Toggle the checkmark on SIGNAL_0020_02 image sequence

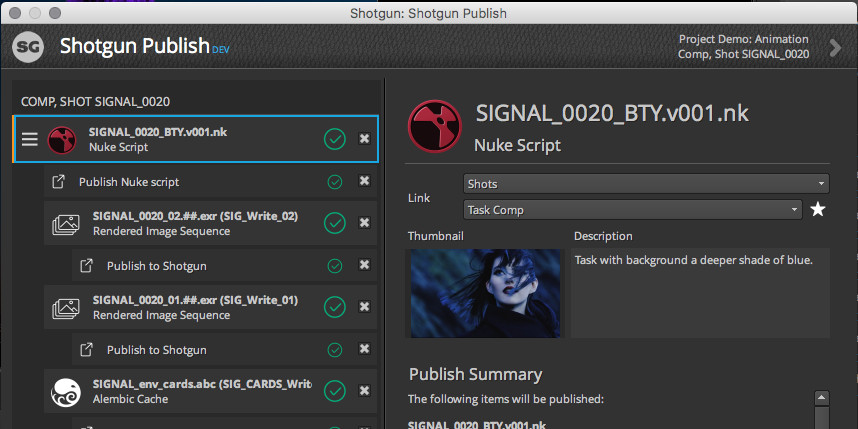(x=335, y=223)
